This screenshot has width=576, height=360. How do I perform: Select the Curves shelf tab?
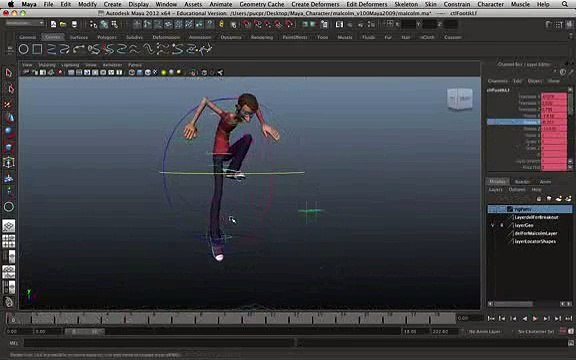(x=53, y=37)
